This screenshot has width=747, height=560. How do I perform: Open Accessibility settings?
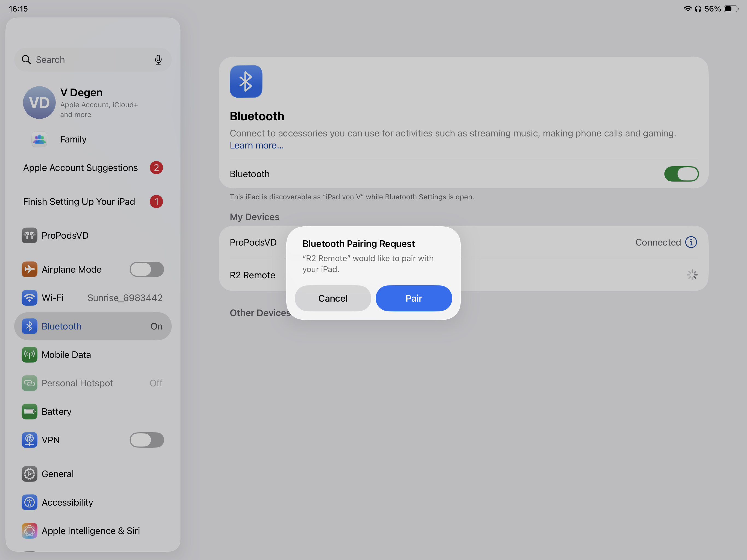[93, 502]
